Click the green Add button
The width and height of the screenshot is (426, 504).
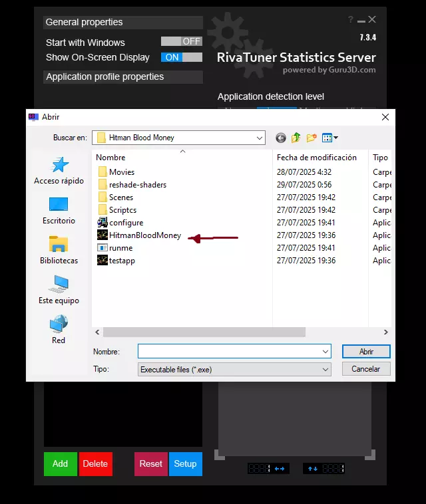[61, 464]
